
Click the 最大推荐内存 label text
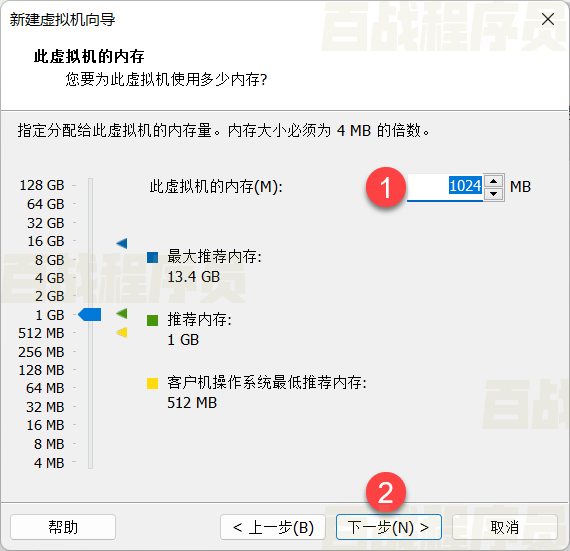(x=214, y=257)
